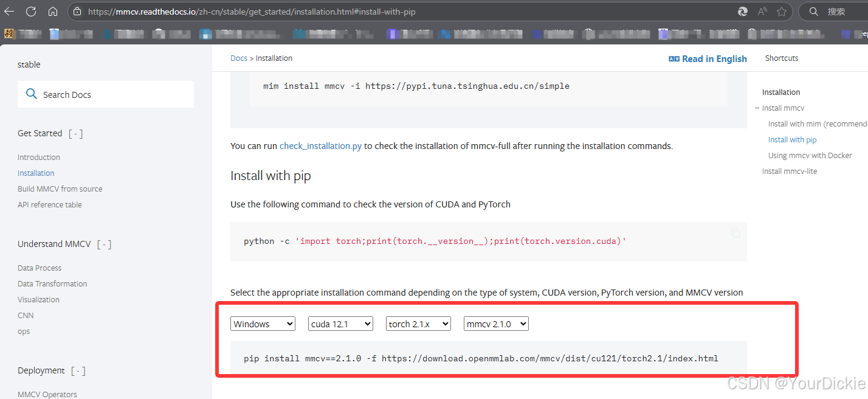Go to browser home page
Image resolution: width=868 pixels, height=399 pixels.
point(53,11)
